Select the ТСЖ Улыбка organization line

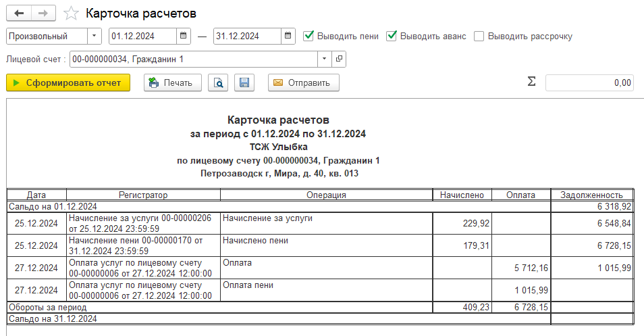[279, 147]
